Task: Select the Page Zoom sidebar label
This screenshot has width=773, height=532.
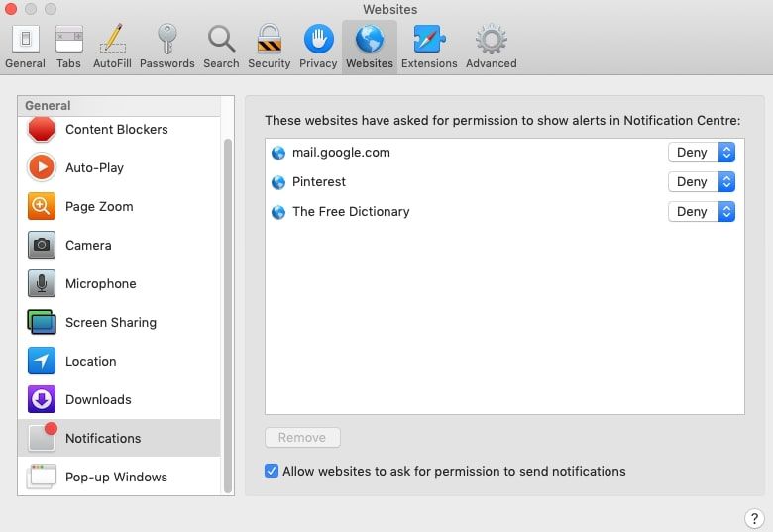Action: click(x=99, y=206)
